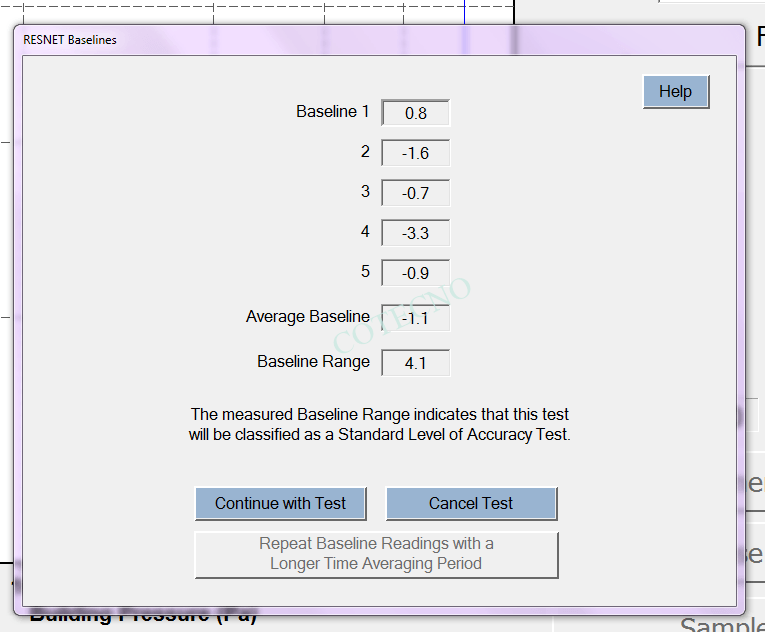Click the Baseline 4 field showing -3.3
The width and height of the screenshot is (765, 632).
(x=416, y=233)
